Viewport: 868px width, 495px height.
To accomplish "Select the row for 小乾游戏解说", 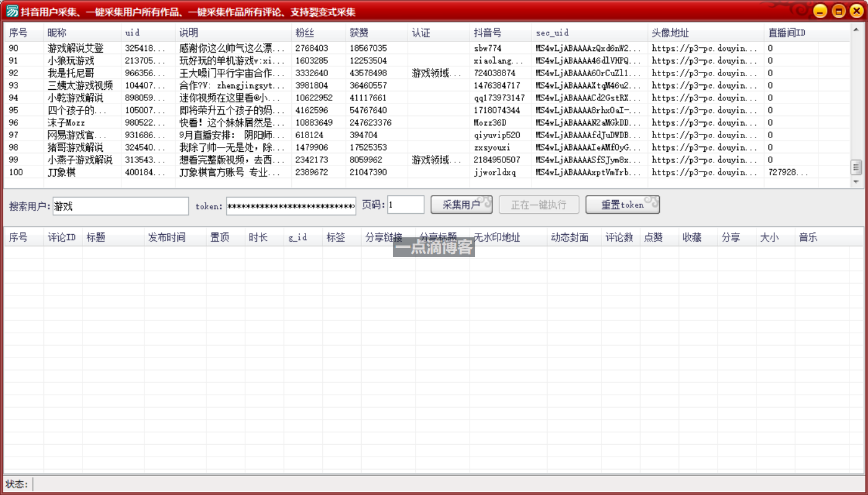I will (x=427, y=98).
